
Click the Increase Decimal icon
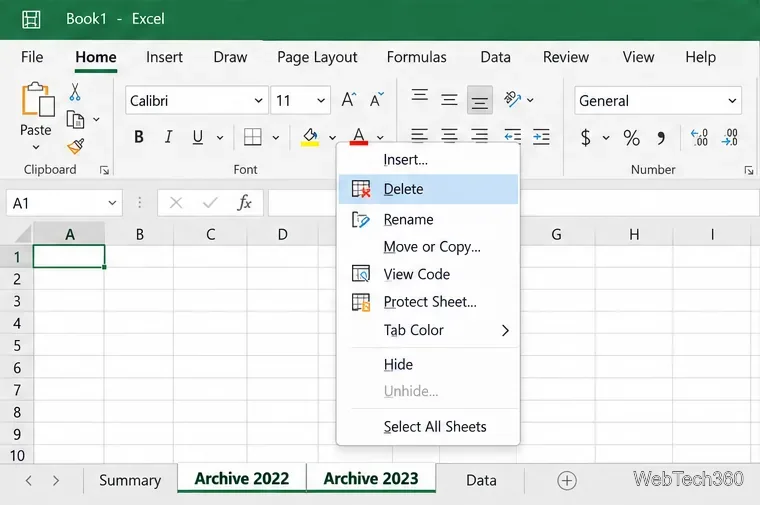click(699, 138)
